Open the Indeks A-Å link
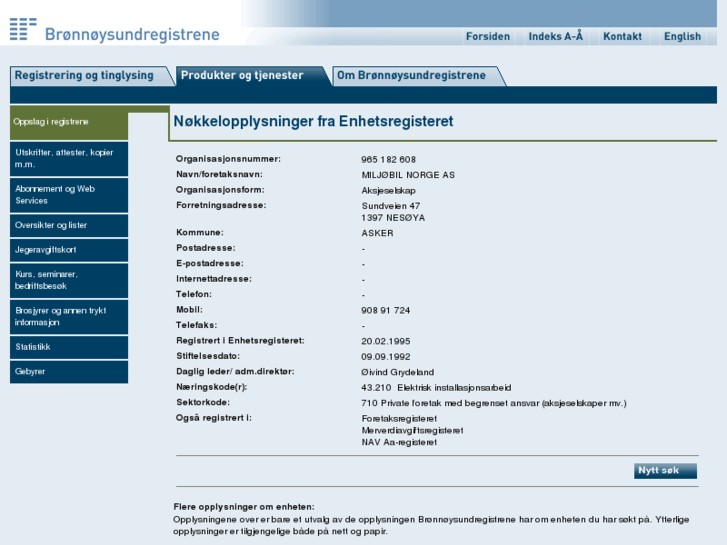Image resolution: width=727 pixels, height=545 pixels. pyautogui.click(x=555, y=36)
